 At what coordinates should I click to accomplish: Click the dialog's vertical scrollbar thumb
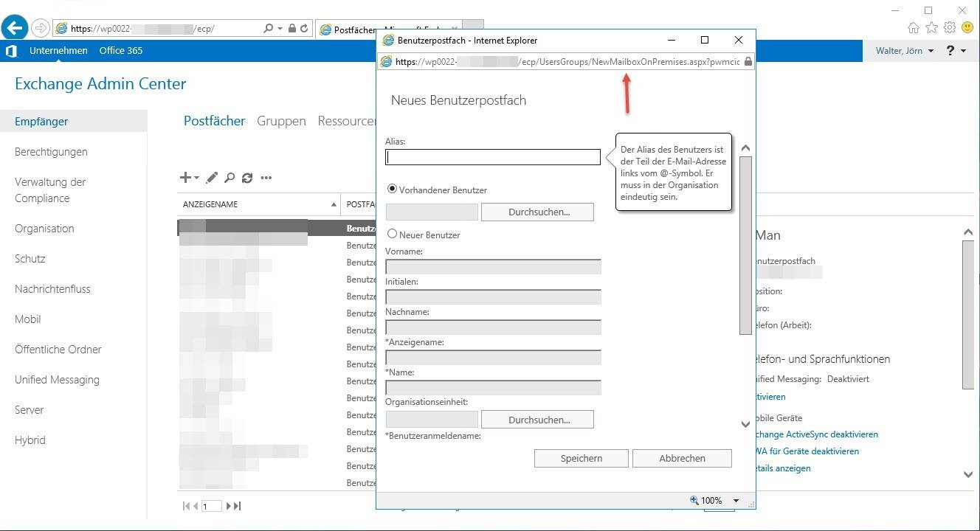click(745, 243)
